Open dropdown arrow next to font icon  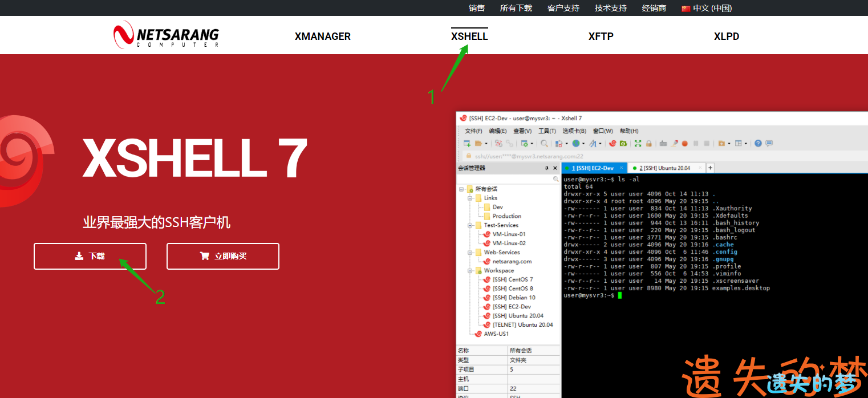[600, 144]
